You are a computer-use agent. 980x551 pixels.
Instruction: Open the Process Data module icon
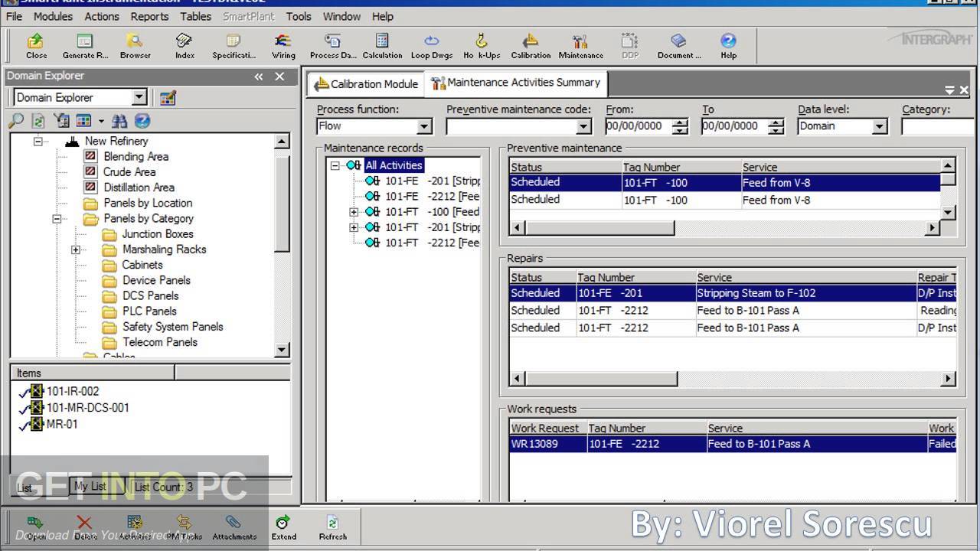[x=333, y=46]
